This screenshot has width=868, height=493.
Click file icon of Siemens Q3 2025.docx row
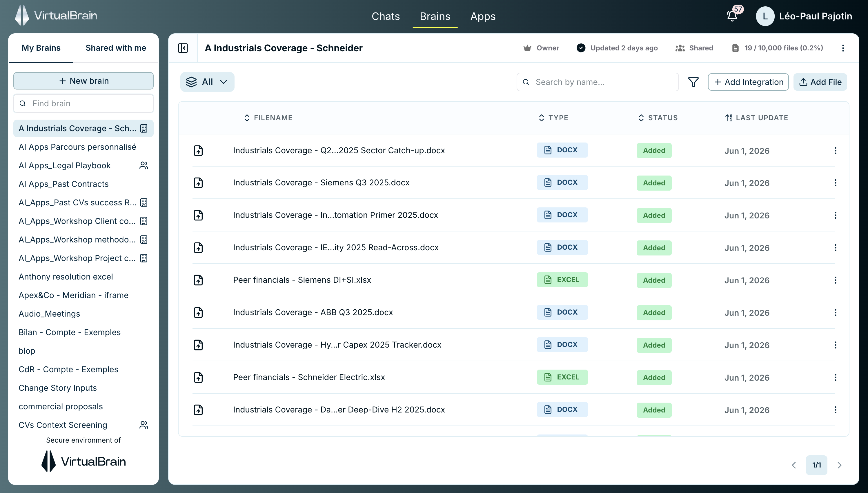point(198,183)
